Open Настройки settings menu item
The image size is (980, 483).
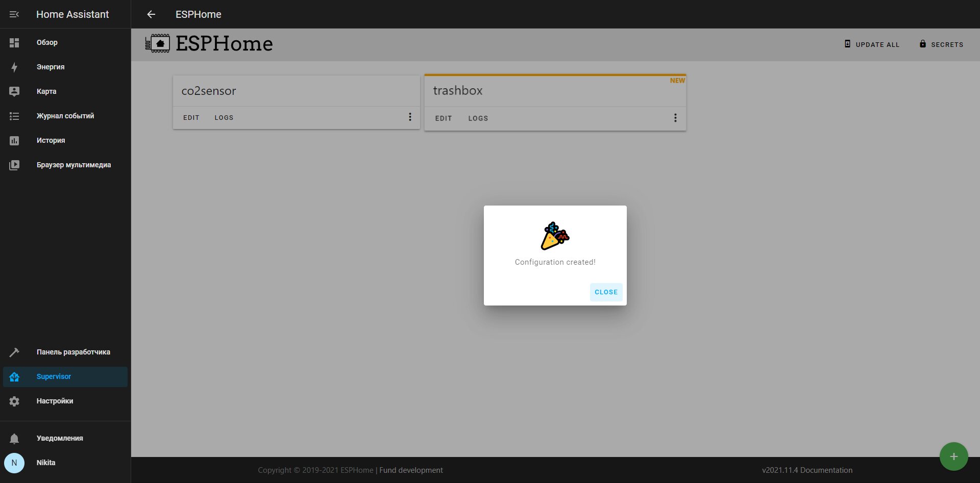pyautogui.click(x=65, y=401)
